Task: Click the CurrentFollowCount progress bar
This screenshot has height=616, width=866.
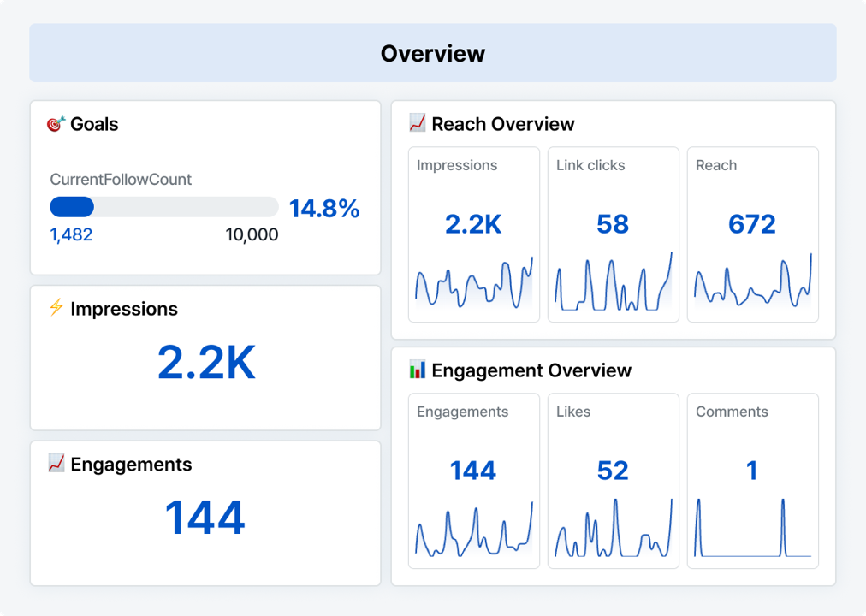Action: coord(163,207)
